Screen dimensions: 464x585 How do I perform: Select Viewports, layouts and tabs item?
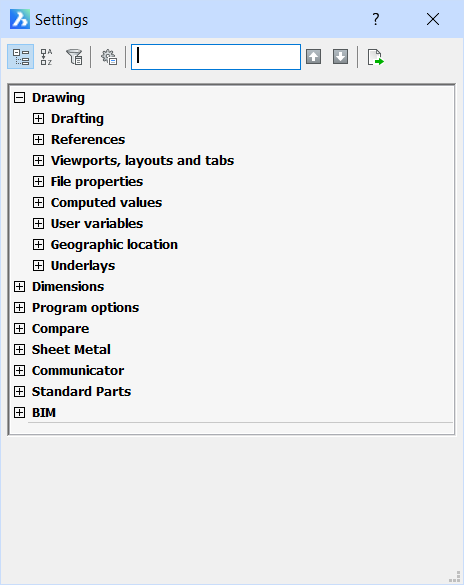click(x=142, y=160)
